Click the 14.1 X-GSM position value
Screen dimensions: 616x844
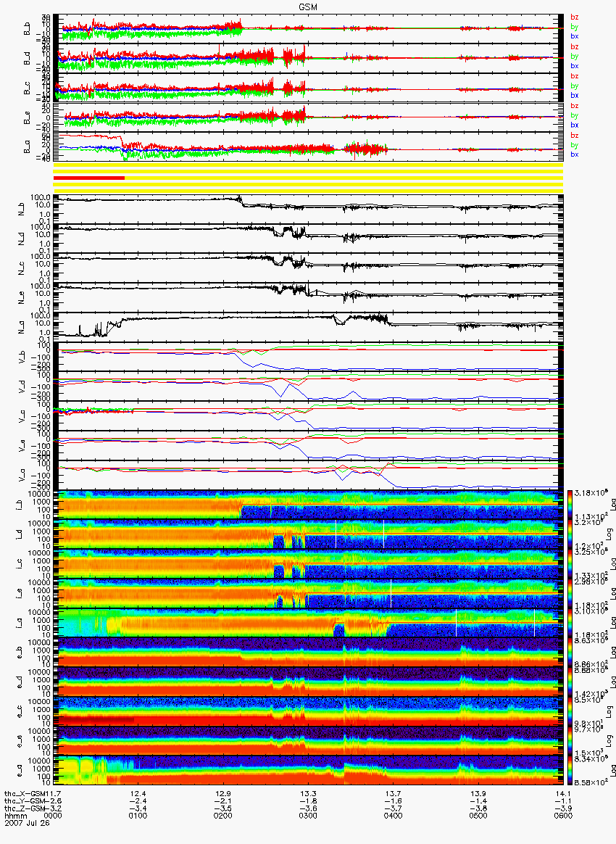tap(563, 793)
